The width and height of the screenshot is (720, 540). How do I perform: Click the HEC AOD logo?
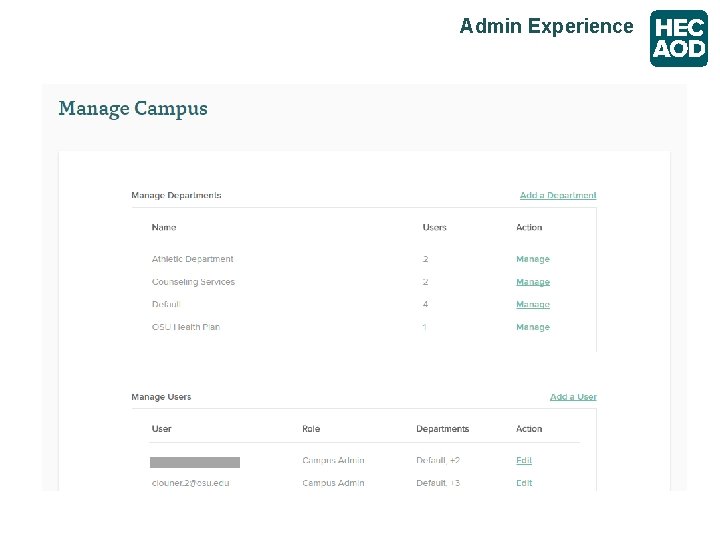point(679,39)
